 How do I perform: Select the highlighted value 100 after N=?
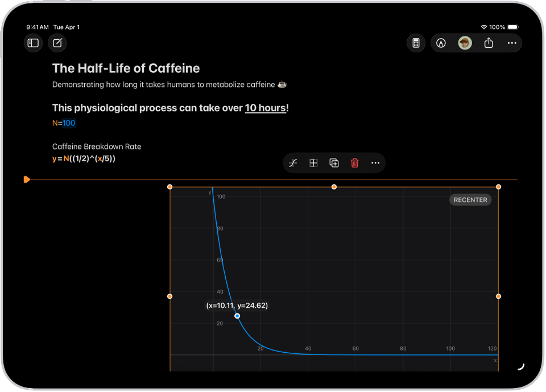68,123
